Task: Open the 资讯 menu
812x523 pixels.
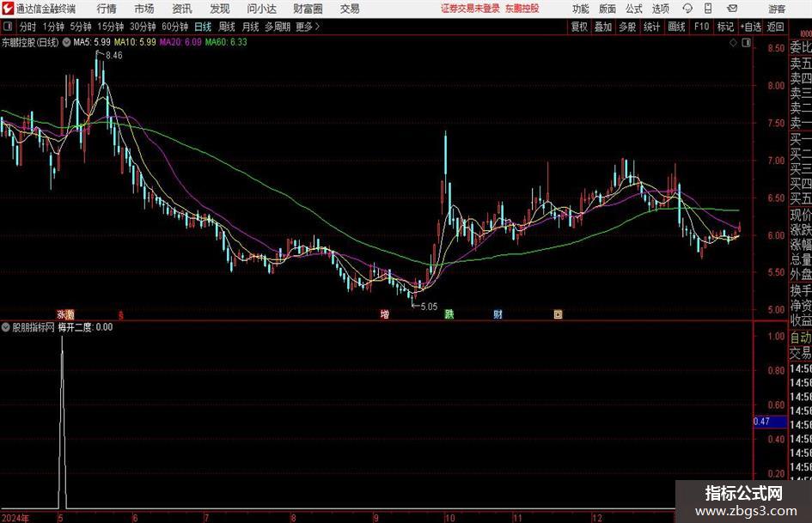Action: (x=182, y=9)
